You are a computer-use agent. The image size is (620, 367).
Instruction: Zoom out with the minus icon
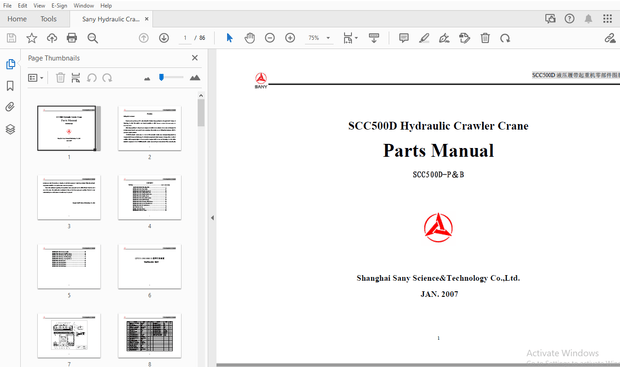pyautogui.click(x=270, y=38)
